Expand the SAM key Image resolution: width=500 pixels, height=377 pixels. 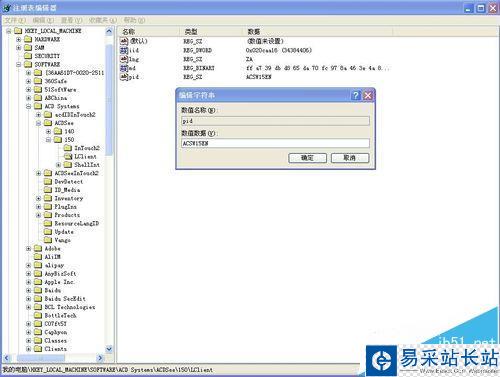pyautogui.click(x=19, y=48)
